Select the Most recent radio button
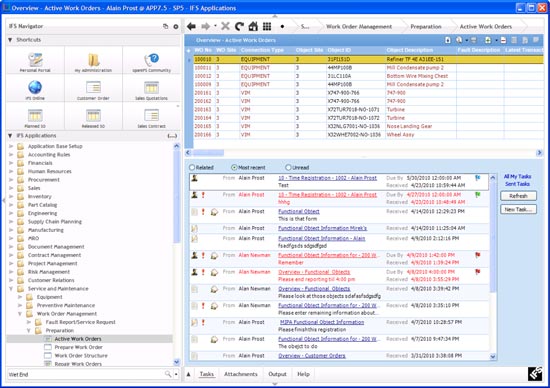Screen dimensions: 550x388 234,167
